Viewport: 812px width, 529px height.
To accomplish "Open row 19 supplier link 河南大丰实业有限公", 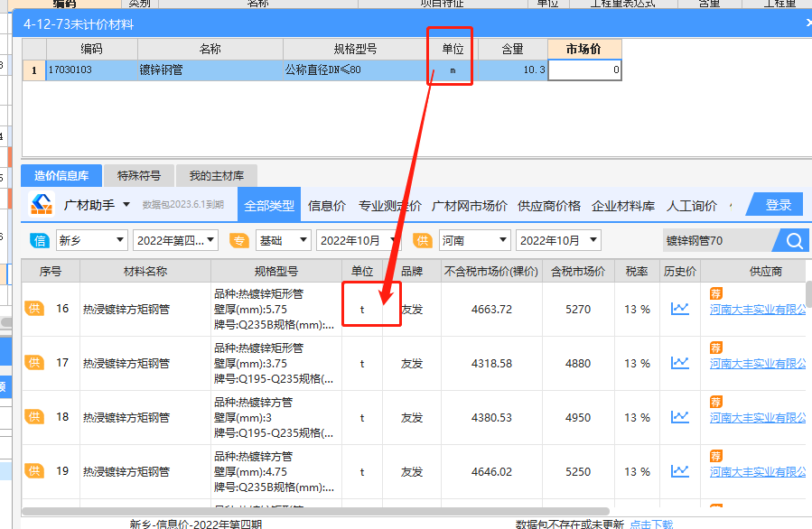I will click(x=758, y=472).
